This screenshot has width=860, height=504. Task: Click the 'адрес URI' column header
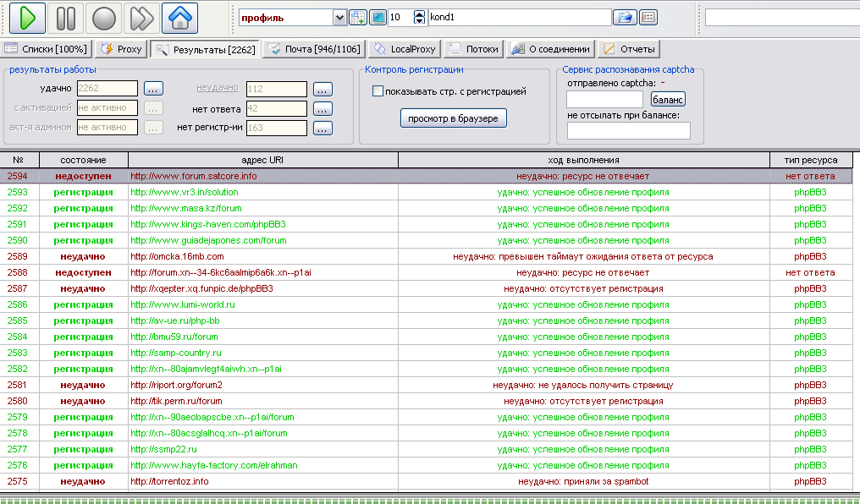pos(262,160)
